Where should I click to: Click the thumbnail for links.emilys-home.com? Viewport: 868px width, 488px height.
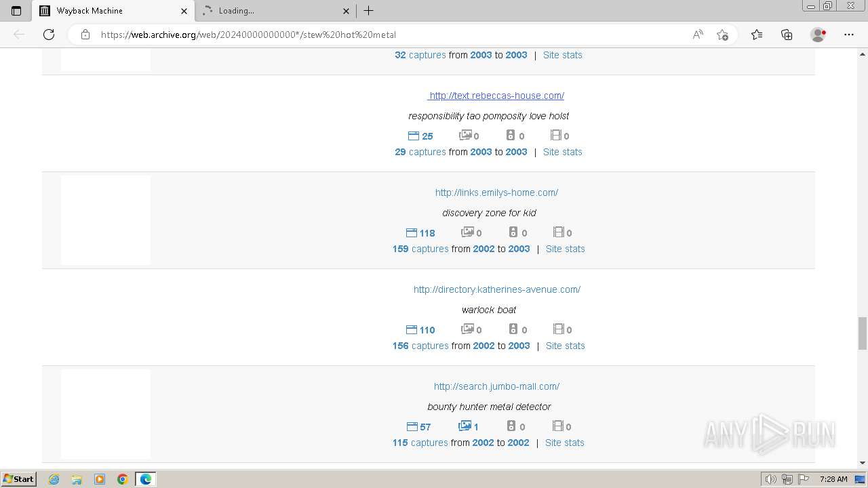106,220
